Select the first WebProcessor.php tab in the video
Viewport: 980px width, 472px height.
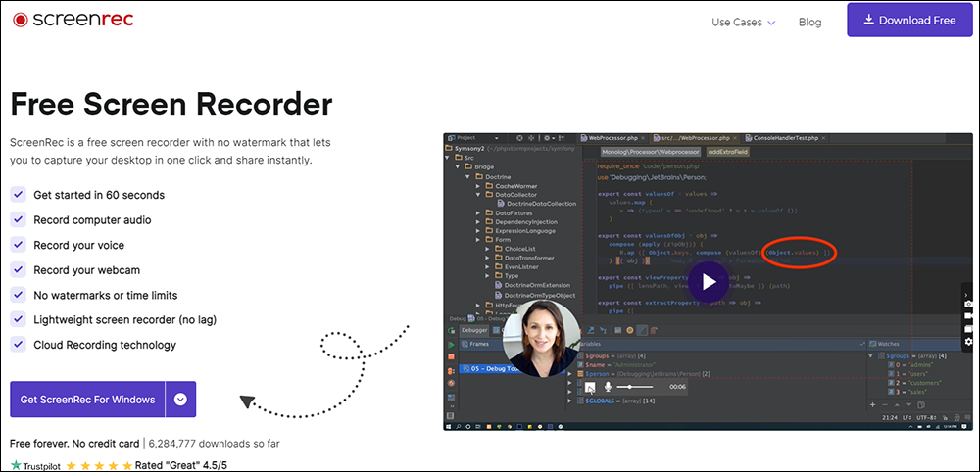tap(611, 137)
